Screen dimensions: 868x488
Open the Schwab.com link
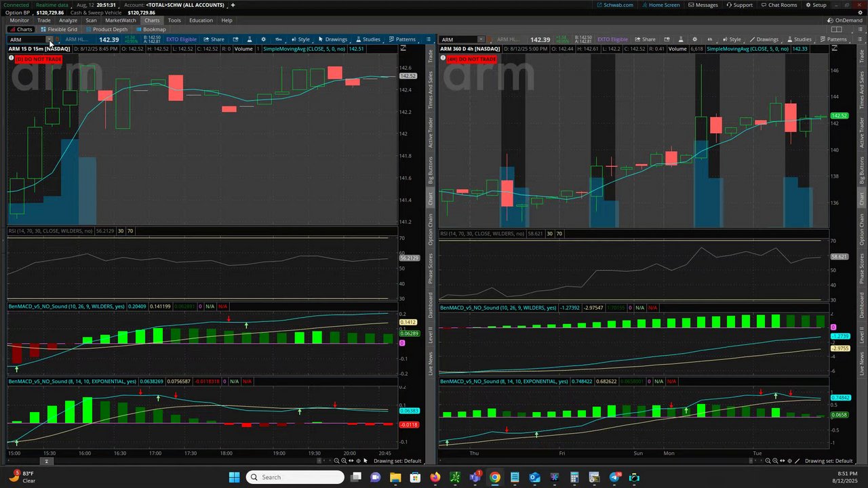coord(614,5)
